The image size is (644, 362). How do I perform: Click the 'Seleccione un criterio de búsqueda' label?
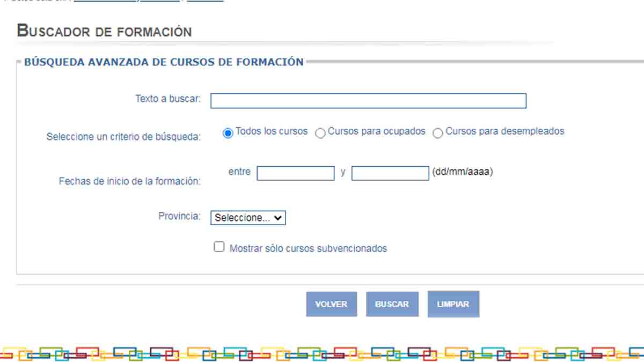click(x=123, y=137)
